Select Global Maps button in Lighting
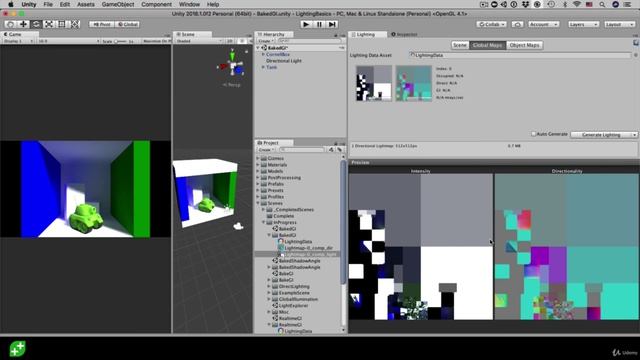 (487, 45)
